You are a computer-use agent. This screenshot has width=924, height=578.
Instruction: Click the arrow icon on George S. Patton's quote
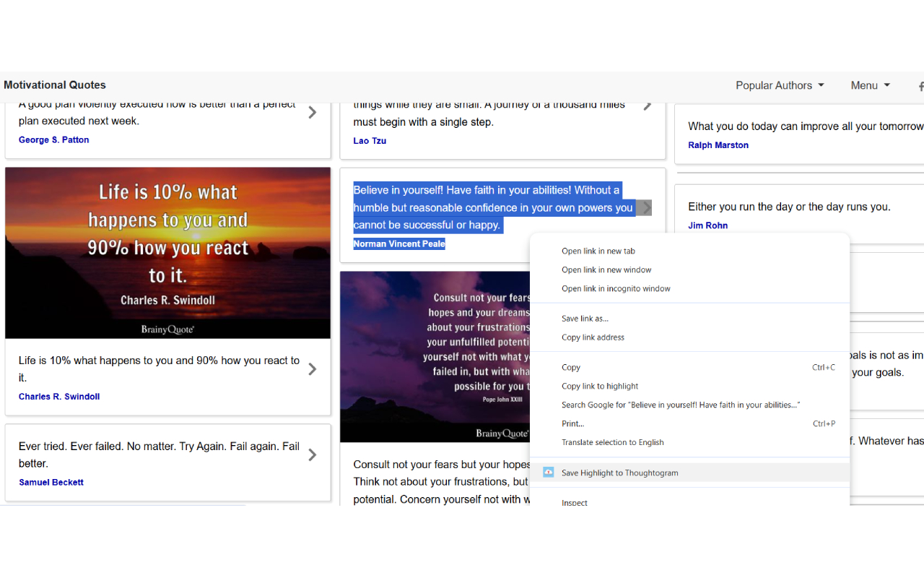(x=312, y=112)
